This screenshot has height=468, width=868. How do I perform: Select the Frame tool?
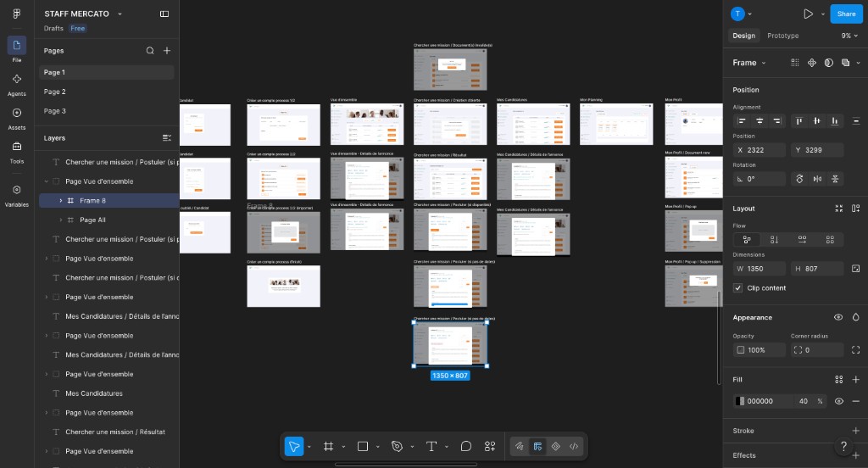(x=328, y=447)
